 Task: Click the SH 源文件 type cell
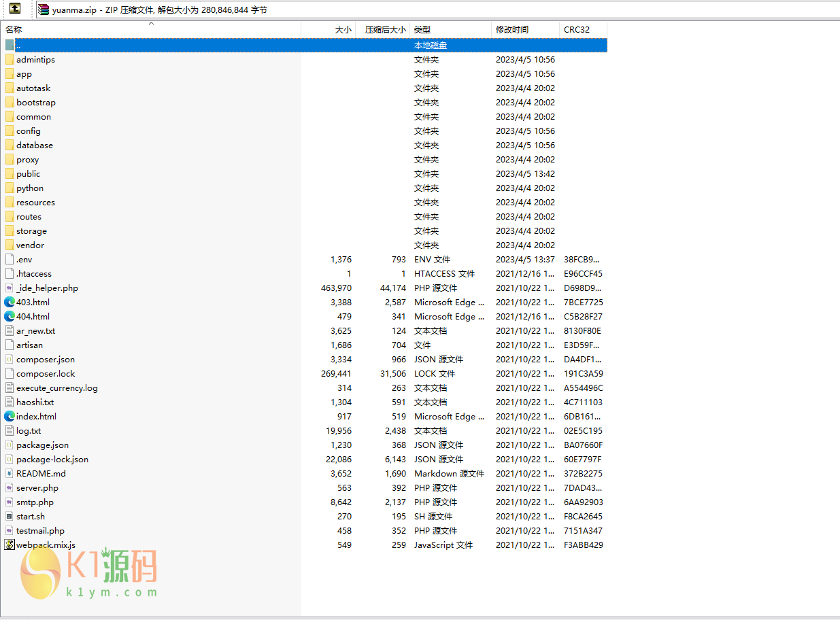(436, 516)
